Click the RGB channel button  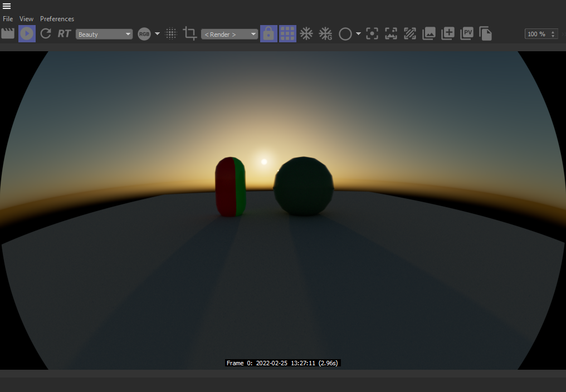point(144,34)
